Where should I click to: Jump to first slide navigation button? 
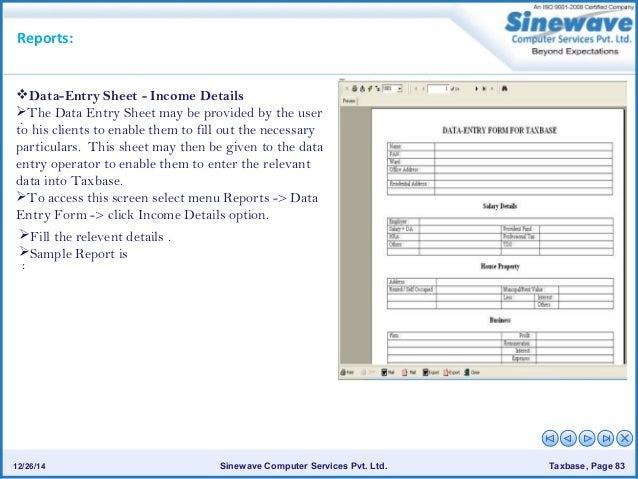pos(550,438)
